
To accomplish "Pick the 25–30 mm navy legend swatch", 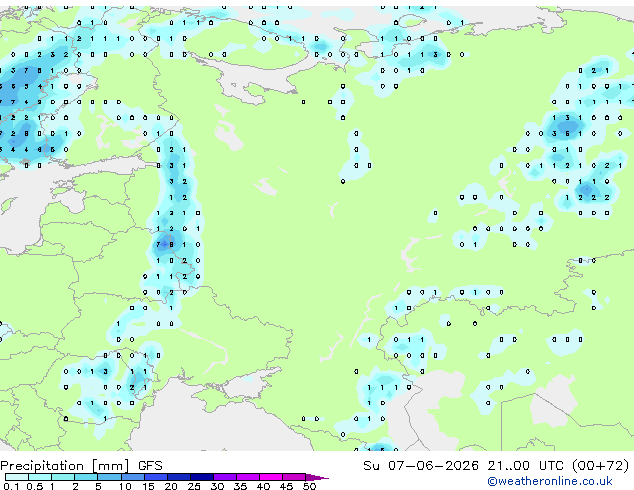I will point(202,477).
